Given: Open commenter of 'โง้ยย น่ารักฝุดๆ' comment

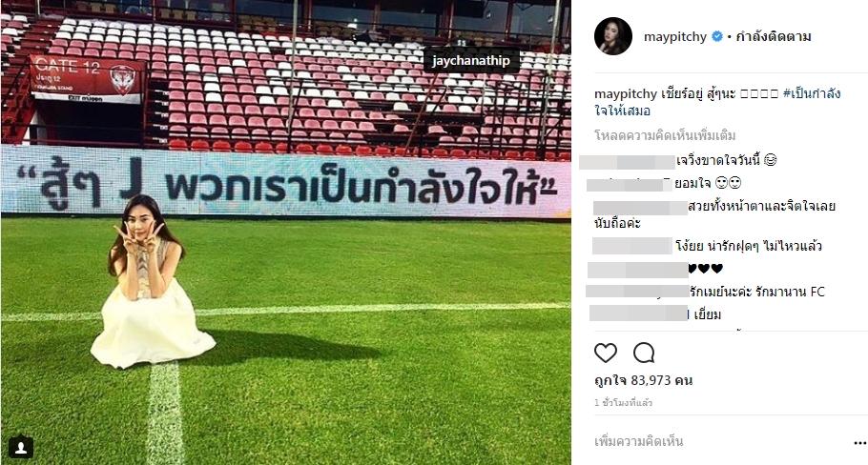Looking at the screenshot, I should coord(632,246).
